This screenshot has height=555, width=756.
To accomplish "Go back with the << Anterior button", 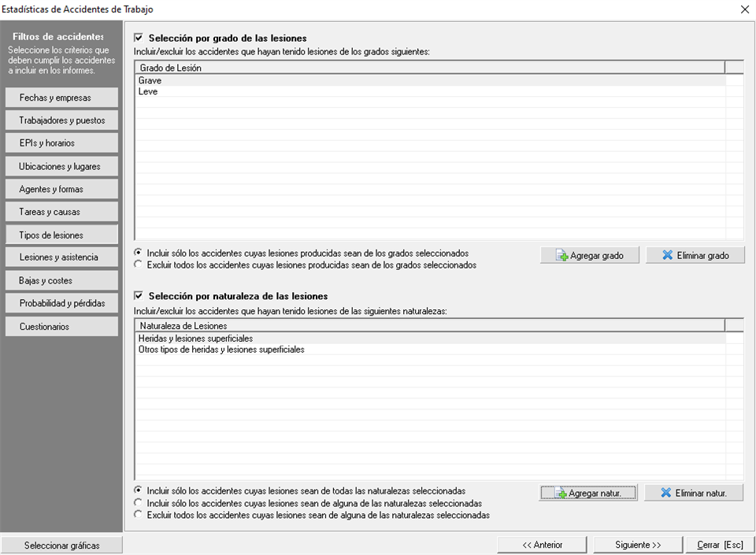I will coord(542,545).
